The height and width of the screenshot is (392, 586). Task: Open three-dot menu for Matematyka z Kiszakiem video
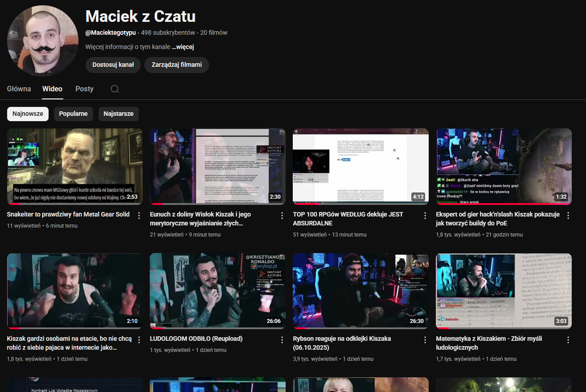click(568, 340)
